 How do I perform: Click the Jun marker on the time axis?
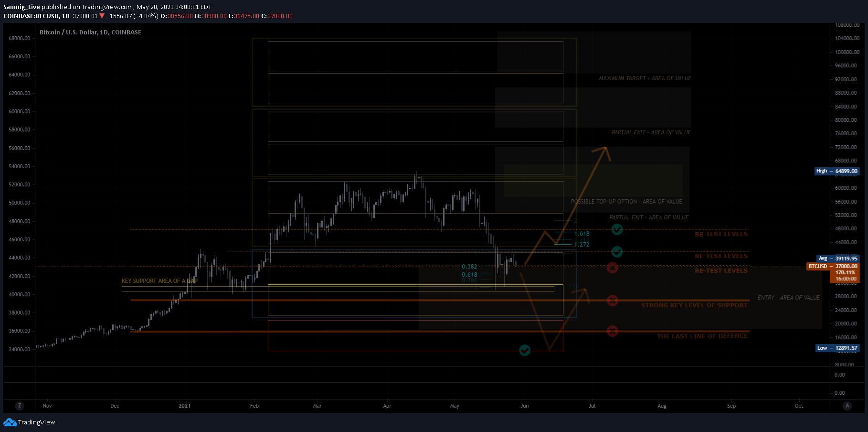(524, 406)
